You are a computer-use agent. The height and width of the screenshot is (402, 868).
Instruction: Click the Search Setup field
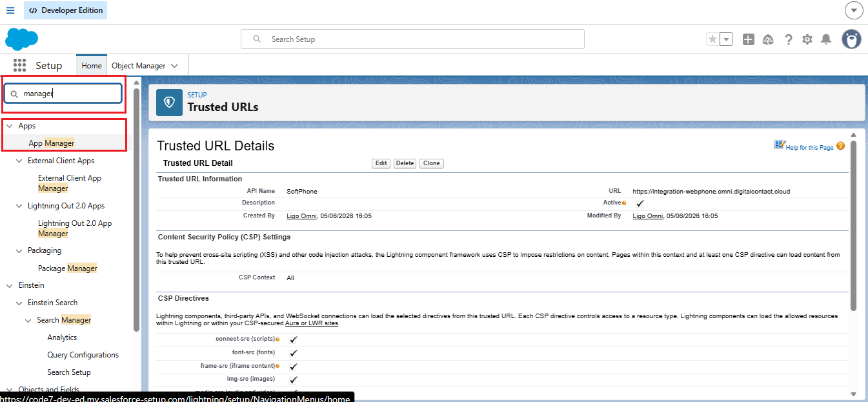tap(412, 39)
